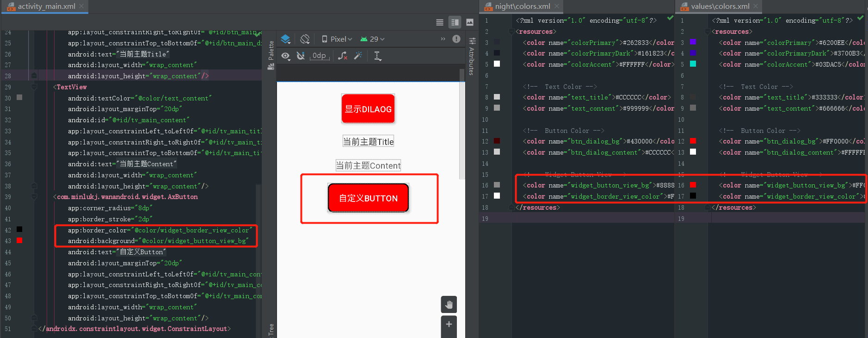Click the closing ConstraintLayout fold marker on line 51

click(x=34, y=328)
